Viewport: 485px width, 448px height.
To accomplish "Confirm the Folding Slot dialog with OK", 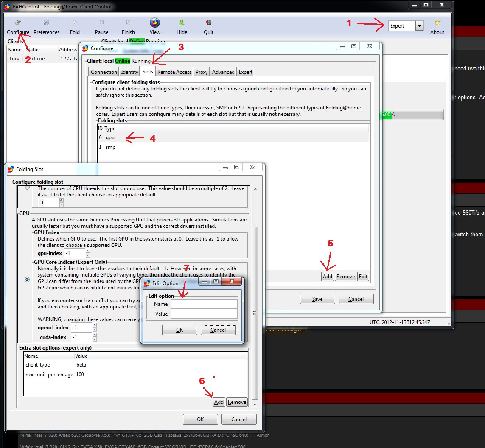I will pyautogui.click(x=200, y=420).
